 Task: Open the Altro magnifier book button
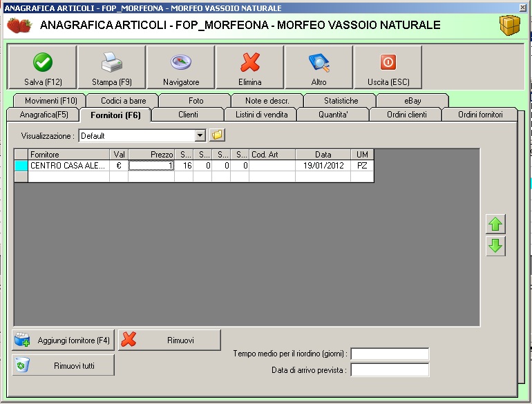point(319,68)
